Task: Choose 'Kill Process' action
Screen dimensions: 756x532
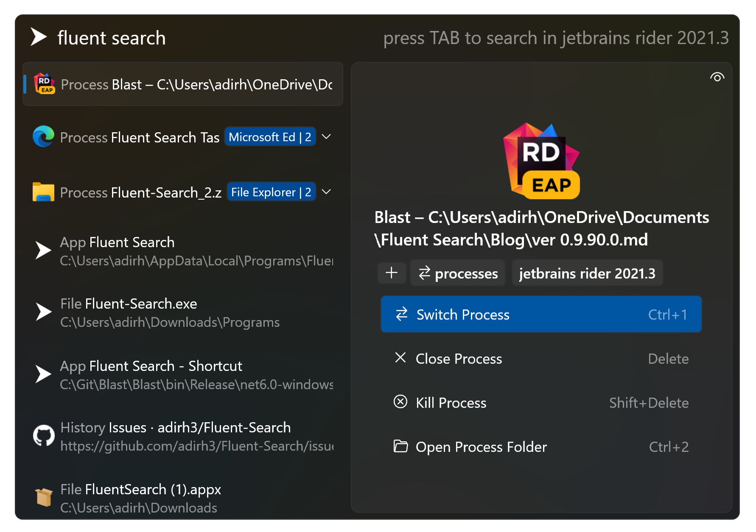Action: click(x=541, y=403)
